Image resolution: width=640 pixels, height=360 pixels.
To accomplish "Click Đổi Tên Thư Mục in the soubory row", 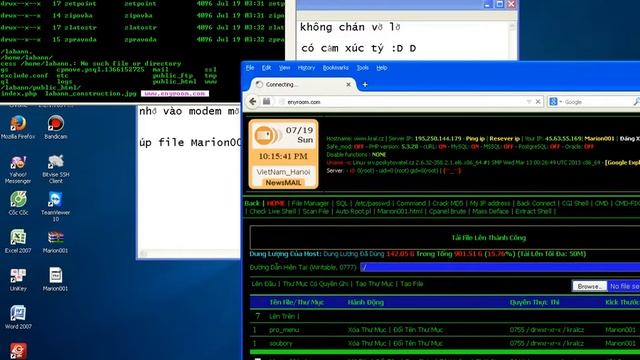I will [x=418, y=343].
